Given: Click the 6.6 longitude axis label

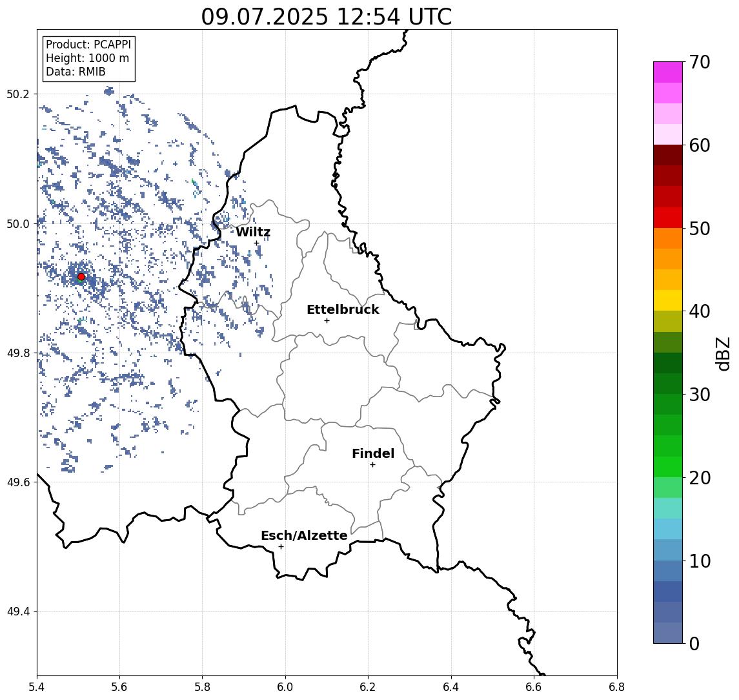Looking at the screenshot, I should click(534, 687).
